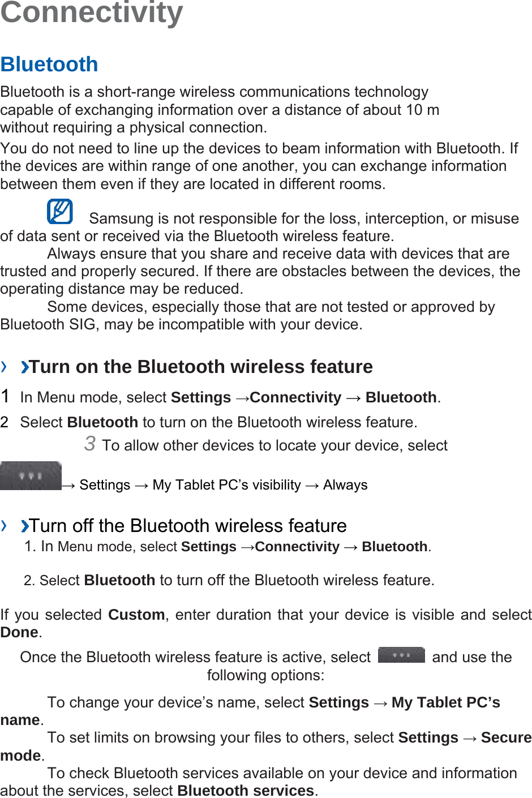The image size is (532, 798).
Task: Click the leftmost small chevron on the "Turn on" heading line
Action: click(x=4, y=367)
